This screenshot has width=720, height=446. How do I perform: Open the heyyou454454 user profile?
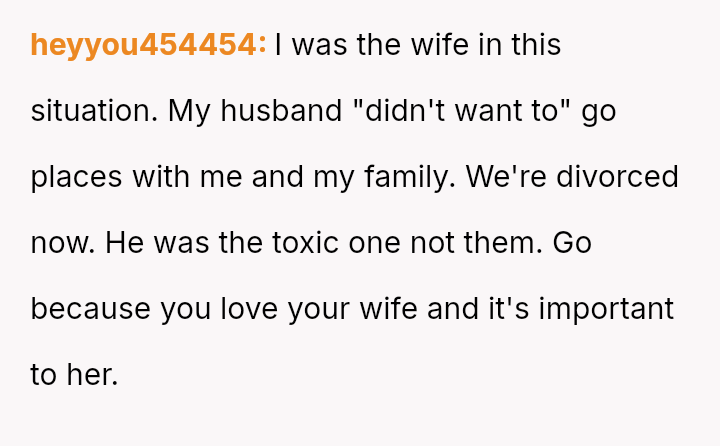tap(146, 45)
